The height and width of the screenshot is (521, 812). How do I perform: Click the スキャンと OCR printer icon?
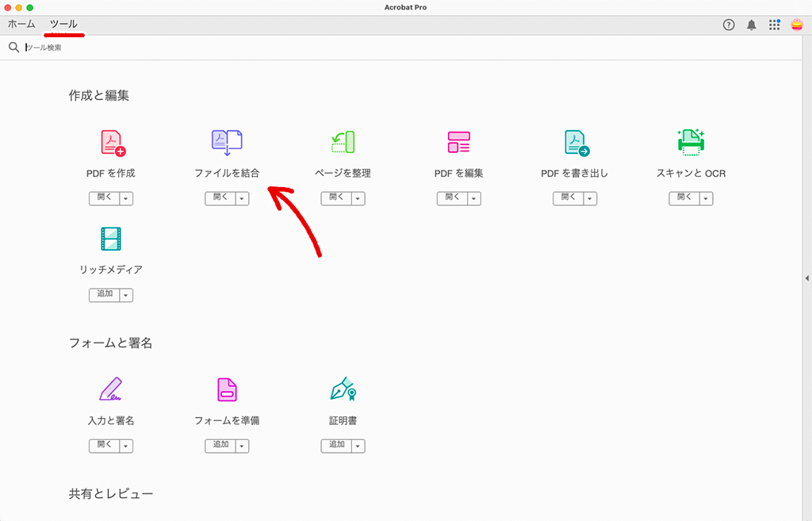[x=691, y=143]
